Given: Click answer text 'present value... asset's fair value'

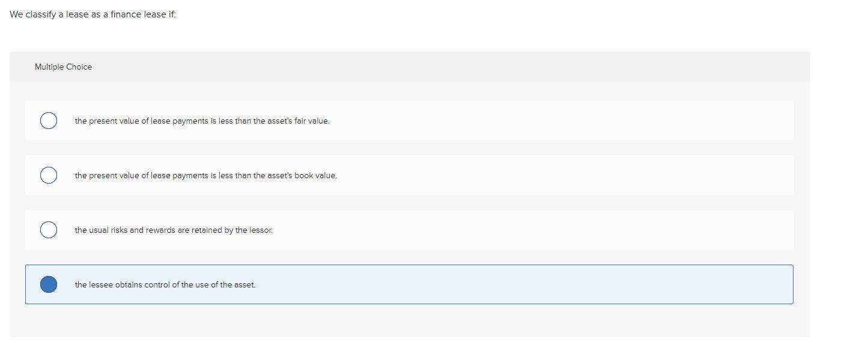Looking at the screenshot, I should (x=202, y=121).
